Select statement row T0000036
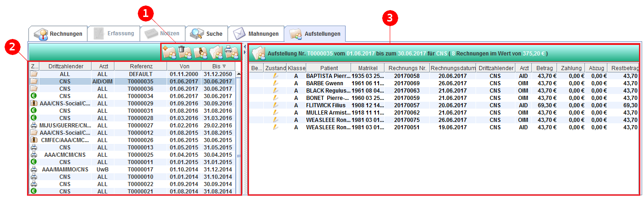The image size is (644, 198). (x=133, y=89)
